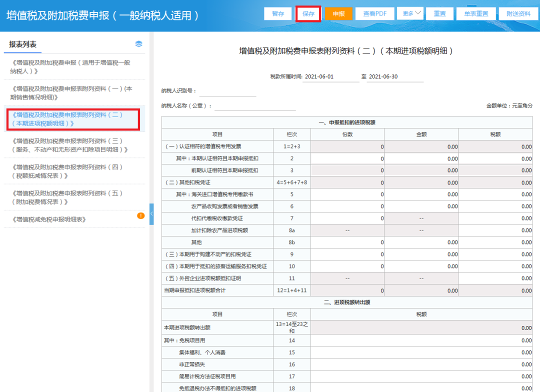Screen dimensions: 540x392
Task: Click 份数 cell for row 9 购建不动产的扣税凭证
Action: coord(347,254)
